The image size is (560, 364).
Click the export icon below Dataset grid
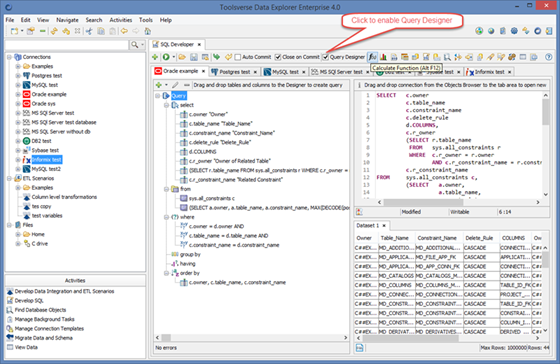pos(360,348)
